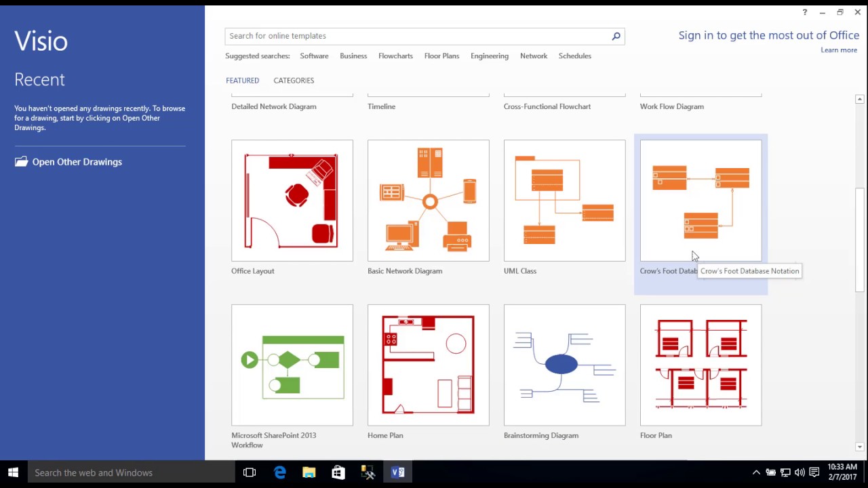This screenshot has height=488, width=868.
Task: Select the Basic Network Diagram template
Action: click(x=429, y=201)
